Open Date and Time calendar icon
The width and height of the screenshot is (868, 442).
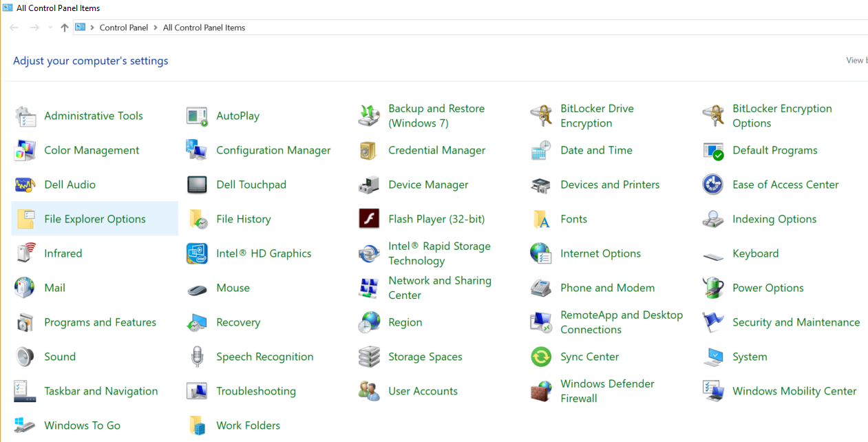(x=542, y=151)
